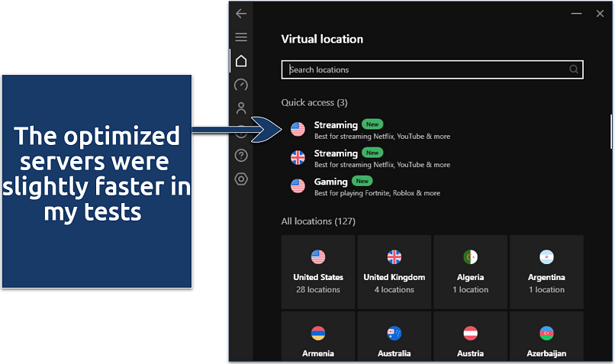Viewport: 615px width, 364px height.
Task: Click the location list vertical scrollbar
Action: (x=610, y=130)
